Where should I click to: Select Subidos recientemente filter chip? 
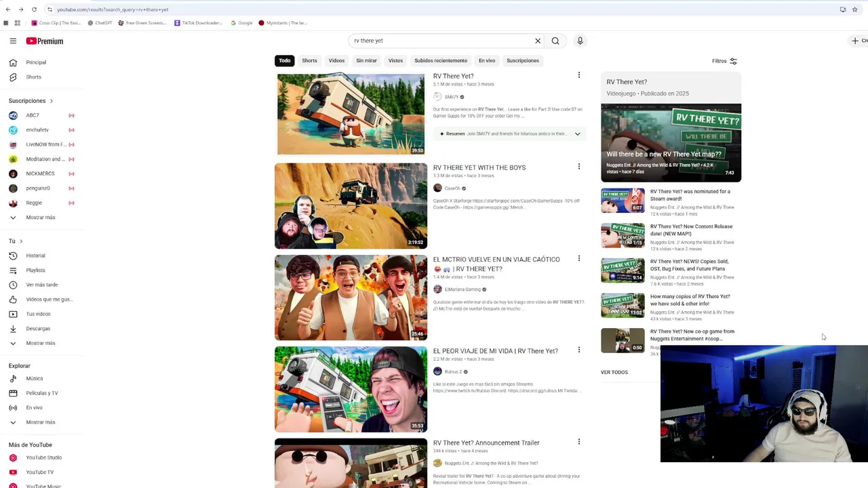tap(441, 61)
